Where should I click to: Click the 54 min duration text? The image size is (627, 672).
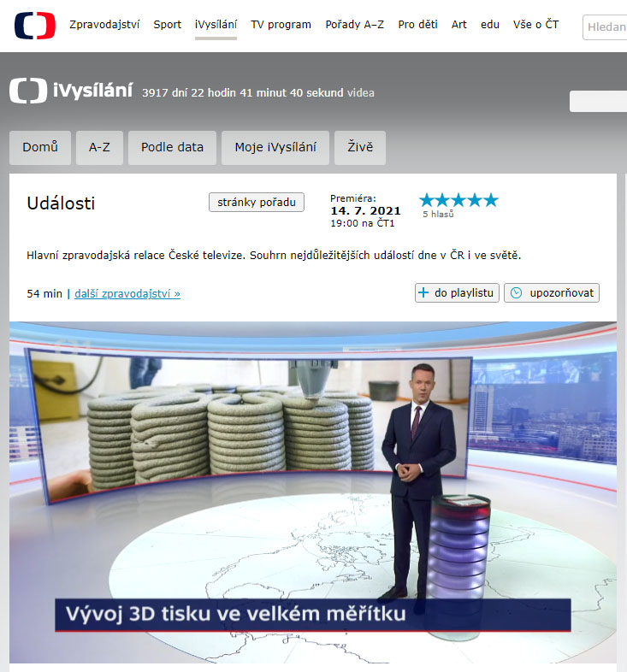tap(44, 293)
